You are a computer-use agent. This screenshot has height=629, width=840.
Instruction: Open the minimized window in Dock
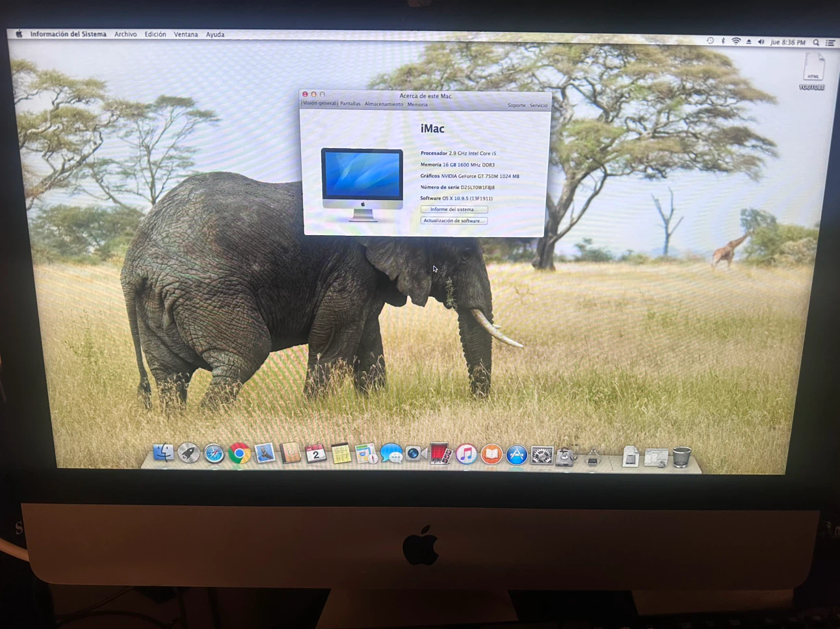click(x=655, y=457)
